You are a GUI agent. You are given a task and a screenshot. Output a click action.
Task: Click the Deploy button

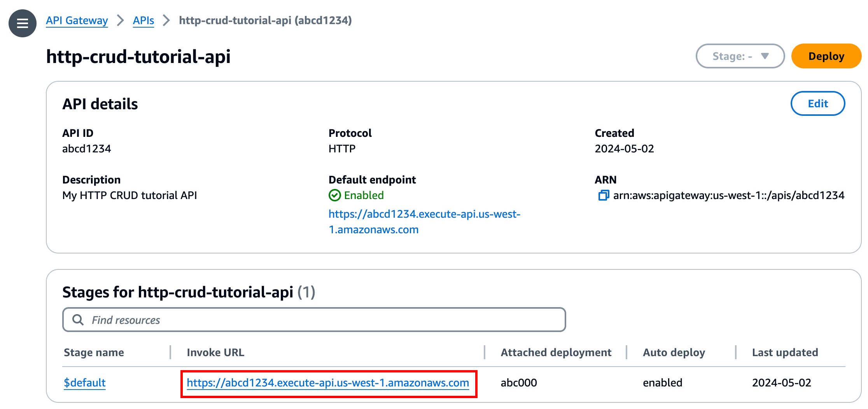click(x=826, y=56)
